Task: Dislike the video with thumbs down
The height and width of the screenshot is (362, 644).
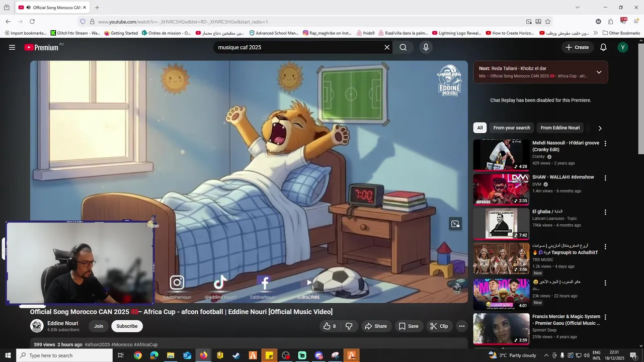Action: click(349, 326)
